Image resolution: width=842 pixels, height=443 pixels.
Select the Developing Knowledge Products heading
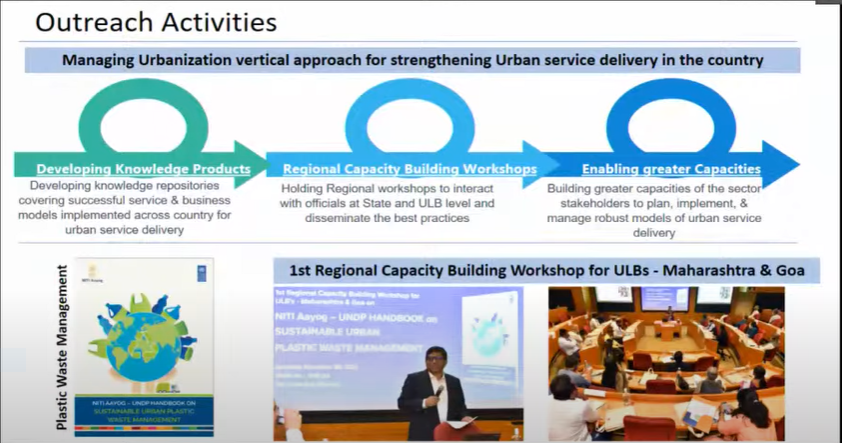tap(143, 169)
